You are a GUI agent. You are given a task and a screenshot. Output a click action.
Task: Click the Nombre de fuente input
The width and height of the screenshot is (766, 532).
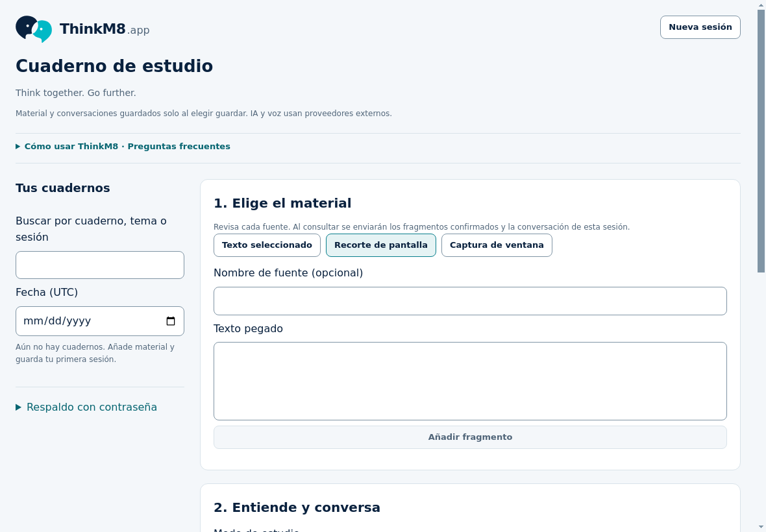click(x=470, y=301)
